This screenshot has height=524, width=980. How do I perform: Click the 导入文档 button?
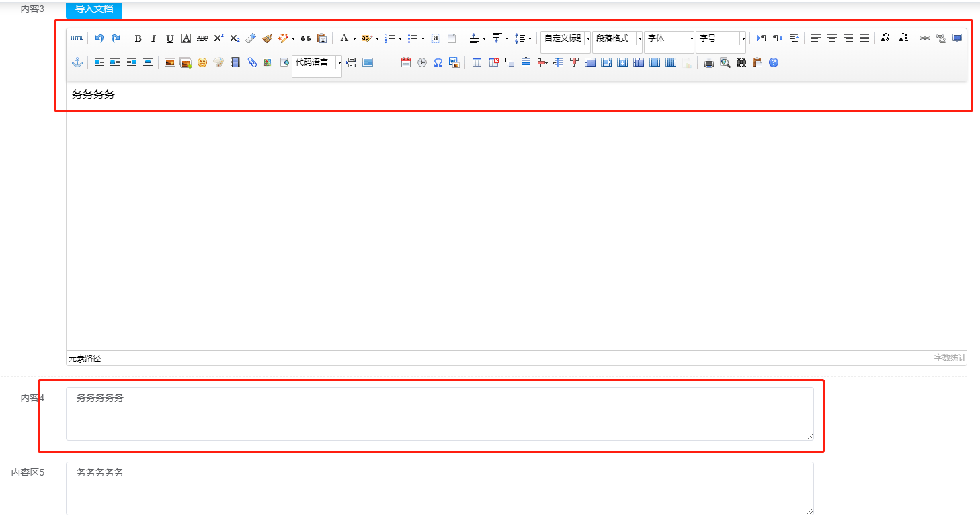[x=94, y=9]
